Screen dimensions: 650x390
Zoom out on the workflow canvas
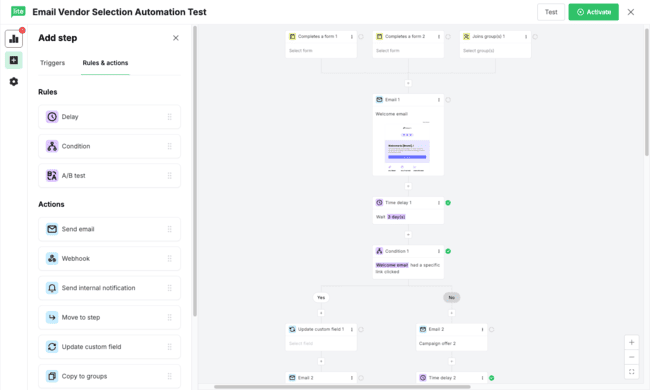coord(631,357)
